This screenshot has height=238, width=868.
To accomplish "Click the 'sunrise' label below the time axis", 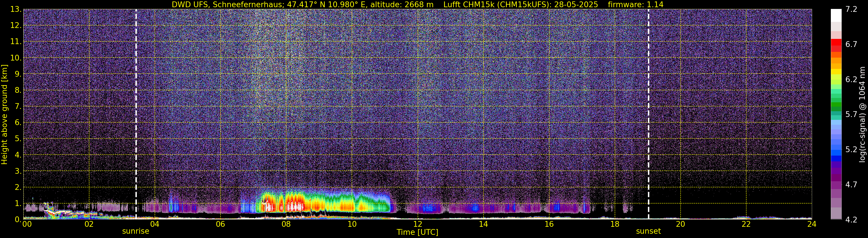I will (x=135, y=231).
